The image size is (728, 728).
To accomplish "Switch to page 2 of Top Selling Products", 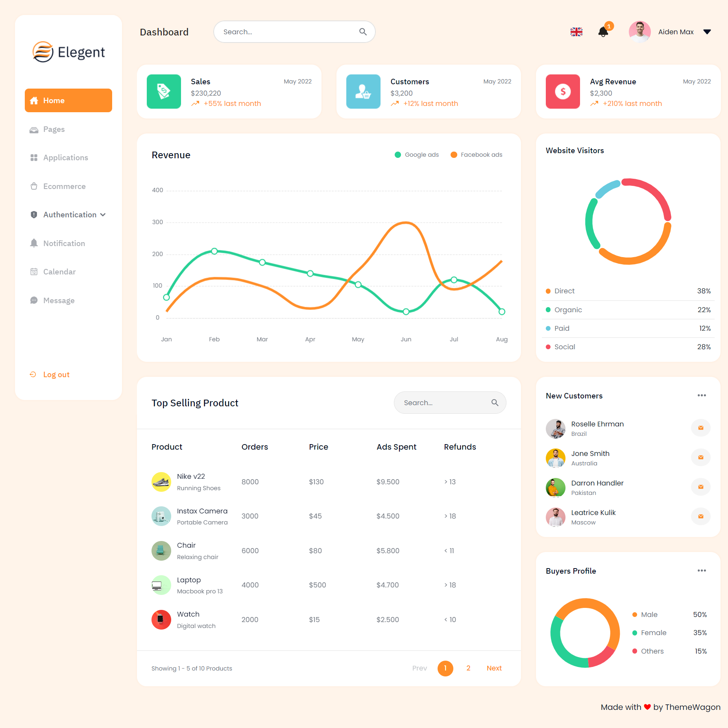I will click(x=468, y=668).
